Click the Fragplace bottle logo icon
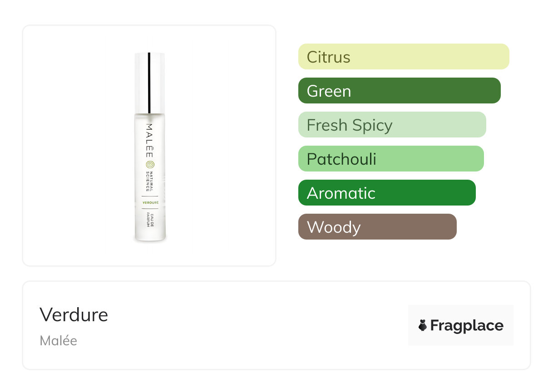 click(423, 325)
